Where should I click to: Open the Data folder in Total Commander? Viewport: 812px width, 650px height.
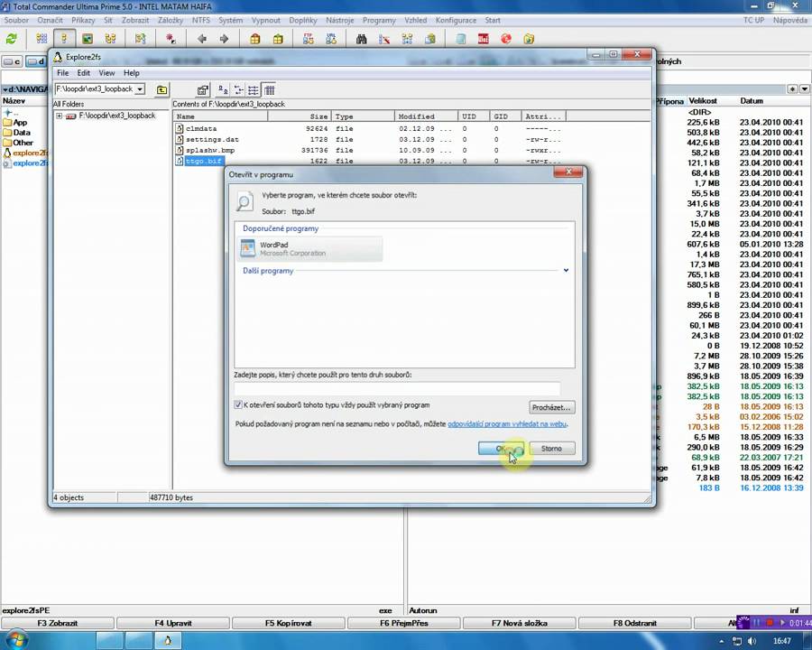[22, 133]
